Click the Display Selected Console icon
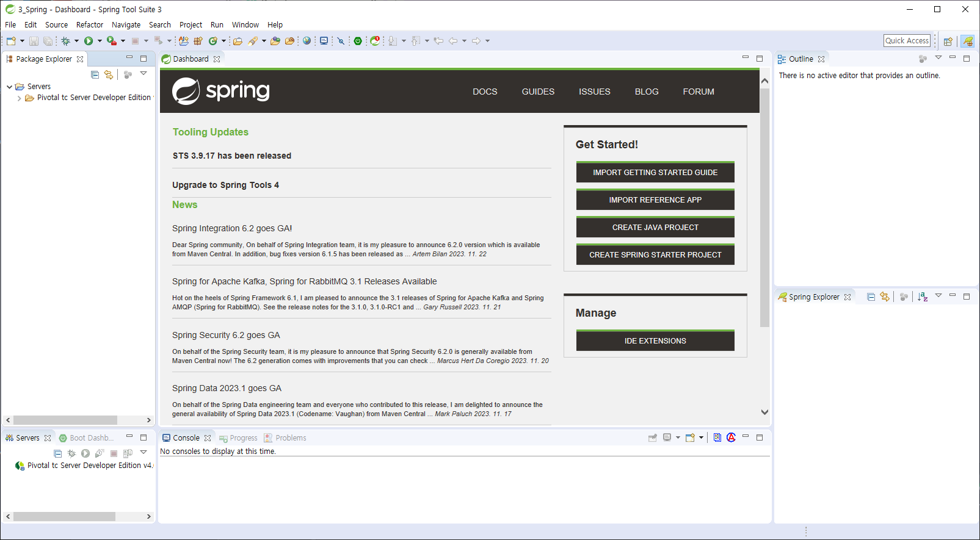Image resolution: width=980 pixels, height=540 pixels. [x=667, y=437]
